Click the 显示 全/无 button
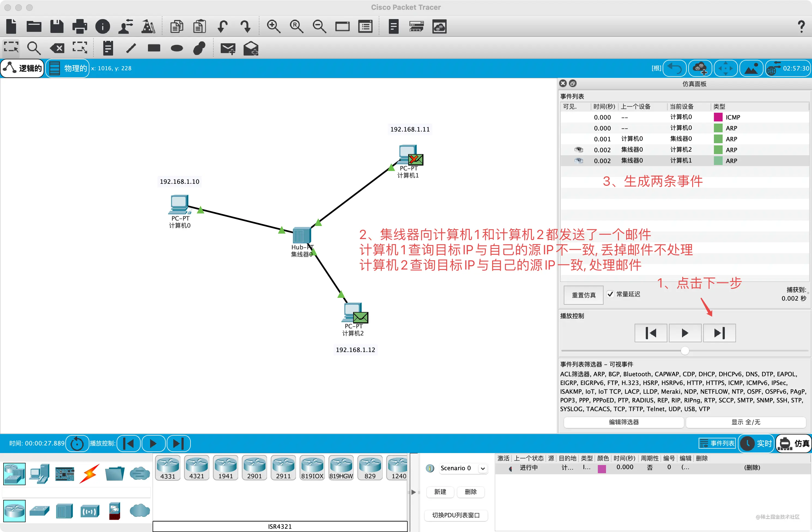The image size is (812, 532). 746,422
